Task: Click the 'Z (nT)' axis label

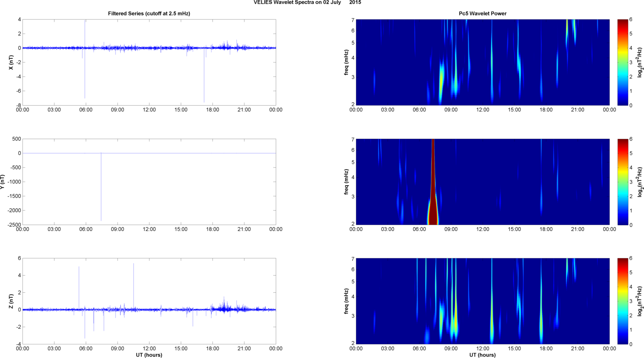Action: click(x=11, y=301)
